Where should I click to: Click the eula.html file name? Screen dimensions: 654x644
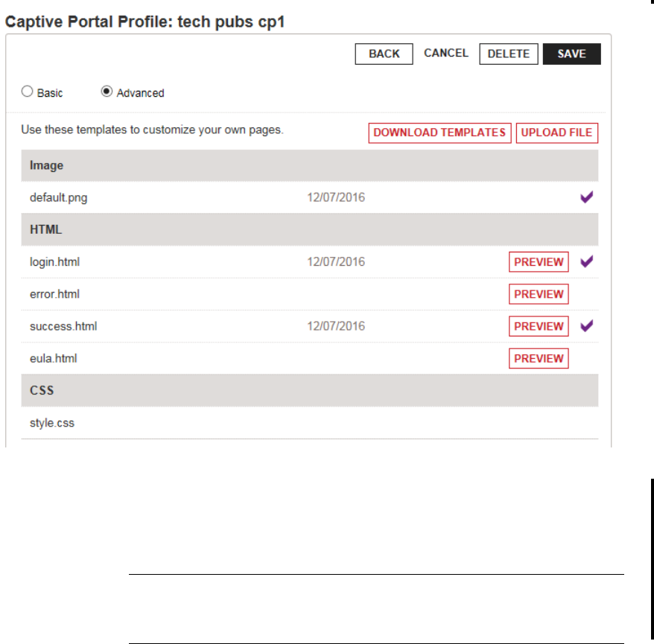tap(53, 358)
